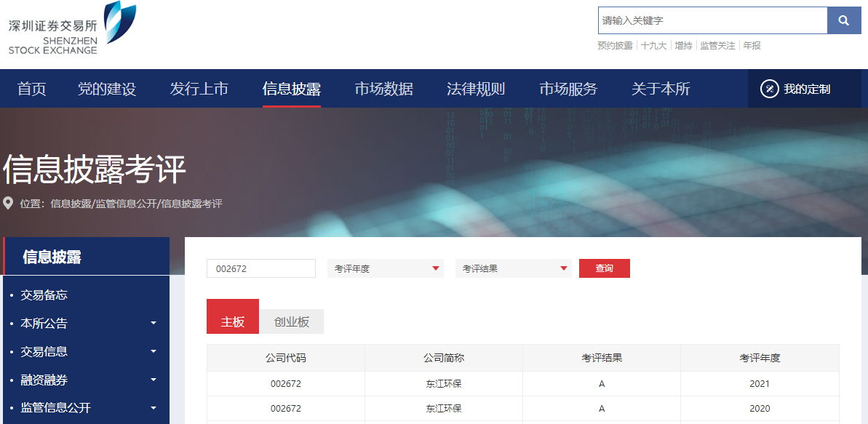
Task: Click the 公司简称 column header
Action: point(443,358)
